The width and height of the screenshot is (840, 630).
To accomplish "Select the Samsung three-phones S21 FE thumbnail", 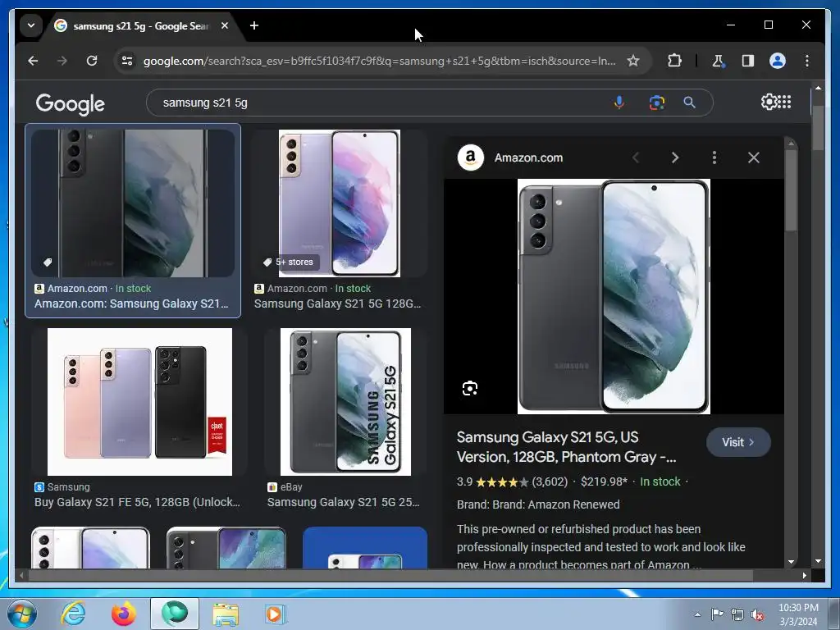I will [139, 402].
